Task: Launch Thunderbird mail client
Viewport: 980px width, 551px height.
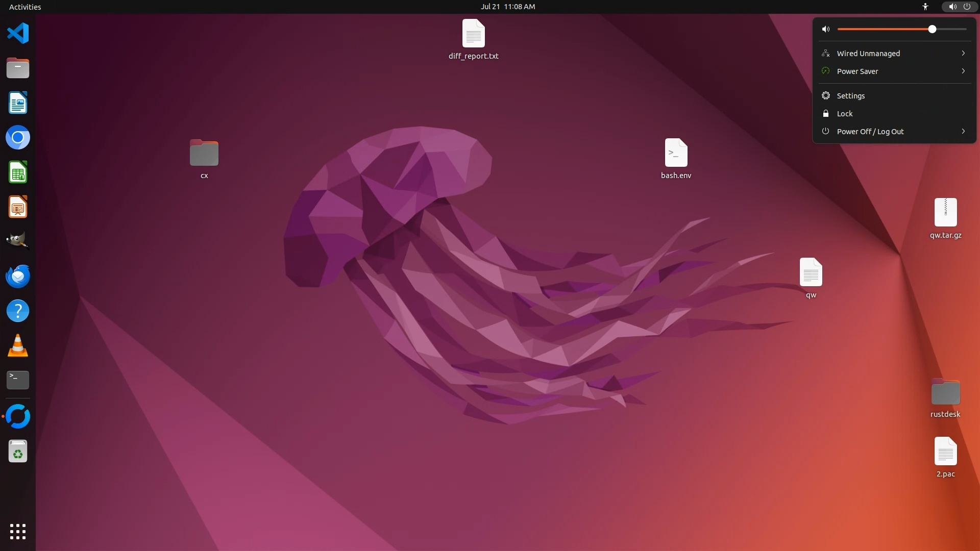Action: 18,276
